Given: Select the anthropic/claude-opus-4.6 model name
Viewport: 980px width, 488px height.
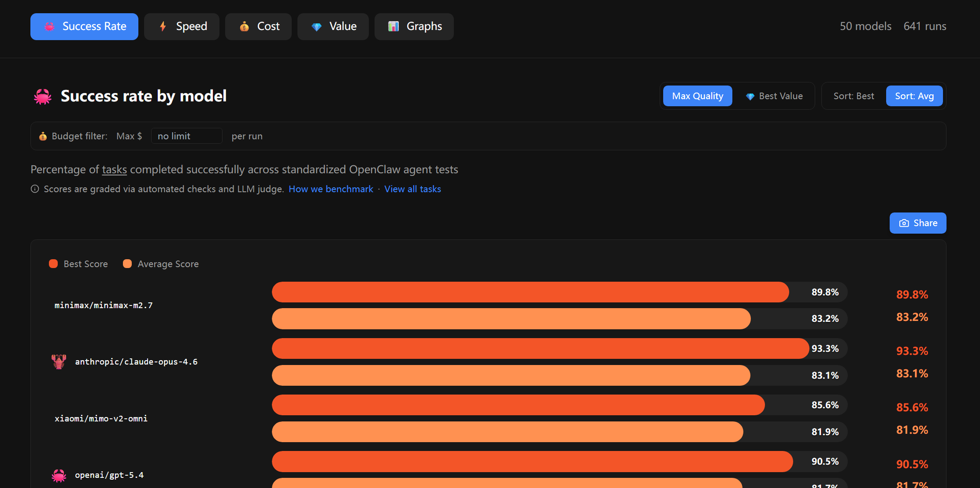Looking at the screenshot, I should pyautogui.click(x=136, y=362).
